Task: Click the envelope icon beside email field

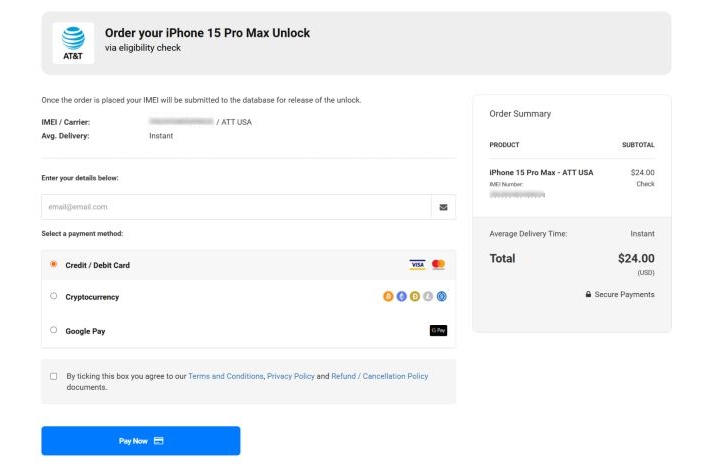Action: (x=443, y=207)
